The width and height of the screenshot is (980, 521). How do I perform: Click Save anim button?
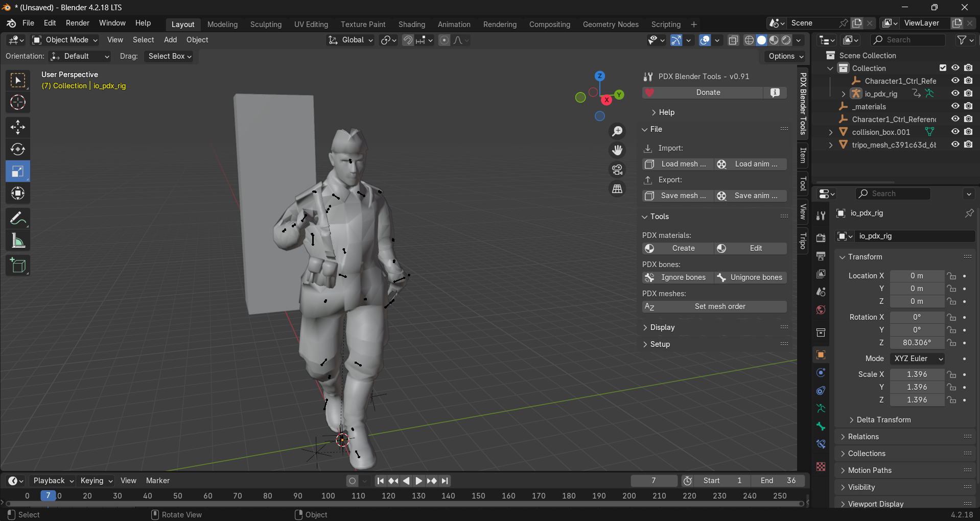(x=751, y=196)
